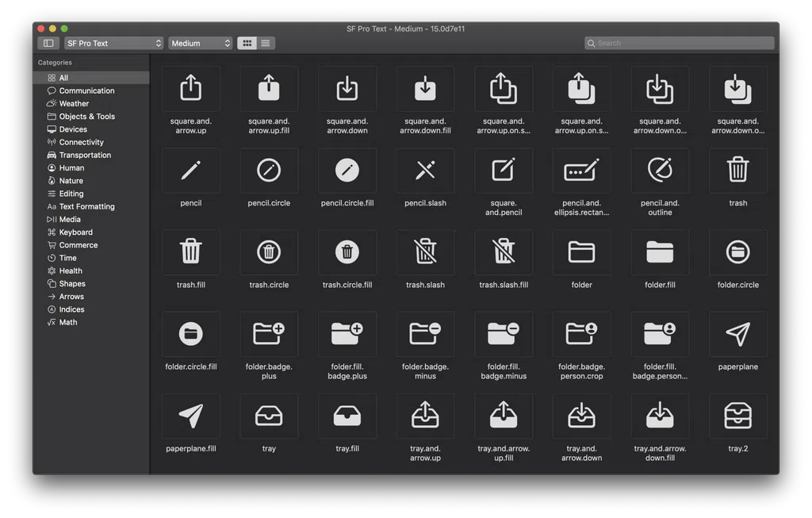Viewport: 812px width, 518px height.
Task: Select the pencil symbol
Action: [190, 171]
